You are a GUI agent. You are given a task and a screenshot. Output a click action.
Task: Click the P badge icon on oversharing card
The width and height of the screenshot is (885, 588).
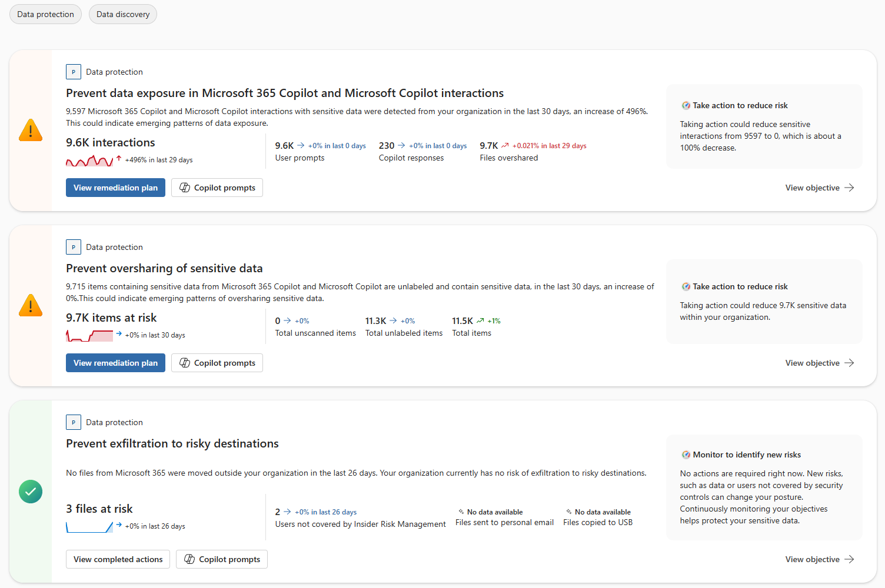pos(73,247)
